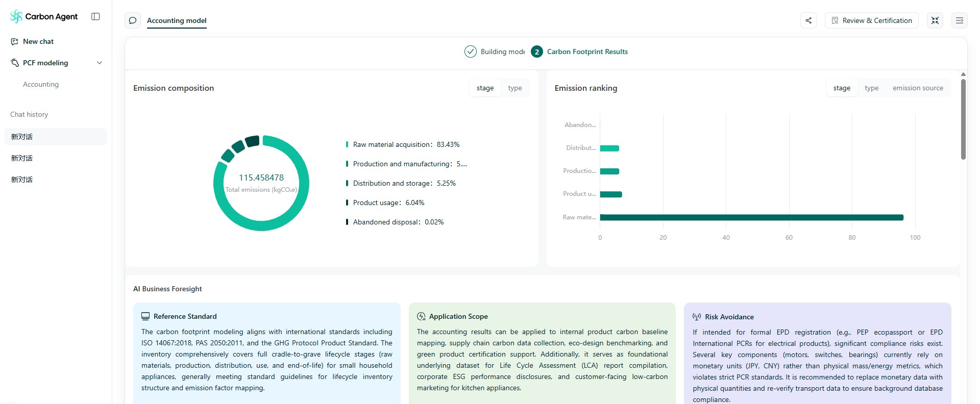Collapse the sidebar panel icon
This screenshot has width=980, height=404.
tap(95, 16)
